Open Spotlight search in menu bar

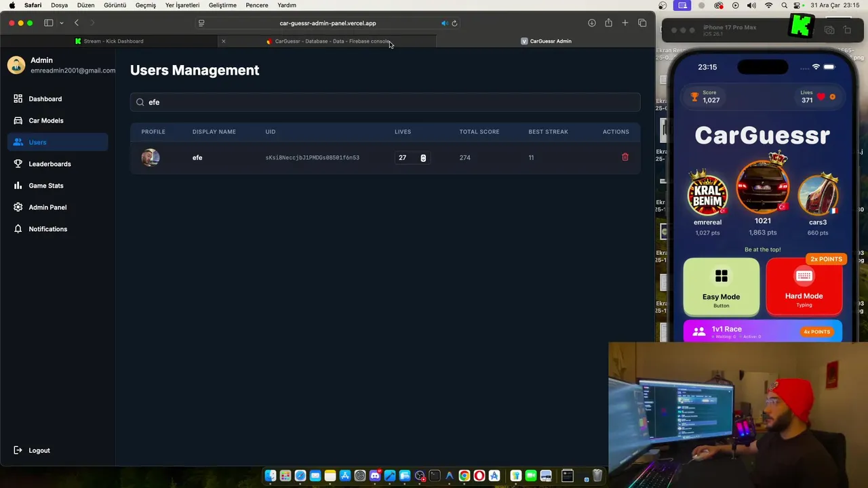click(x=784, y=5)
